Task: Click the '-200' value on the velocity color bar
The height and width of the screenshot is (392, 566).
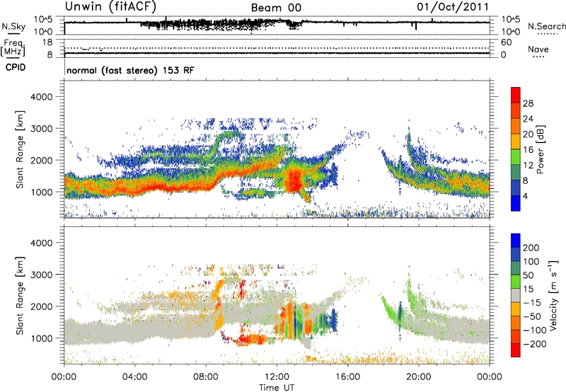Action: click(536, 344)
